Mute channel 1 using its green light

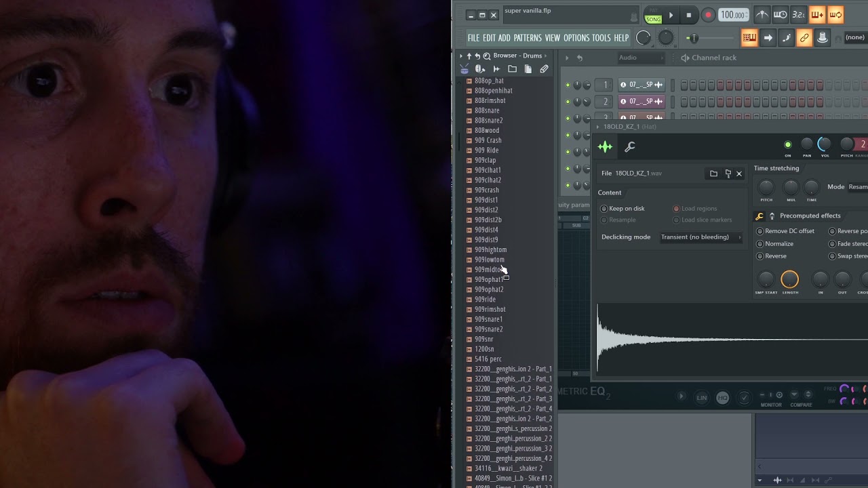[x=568, y=85]
